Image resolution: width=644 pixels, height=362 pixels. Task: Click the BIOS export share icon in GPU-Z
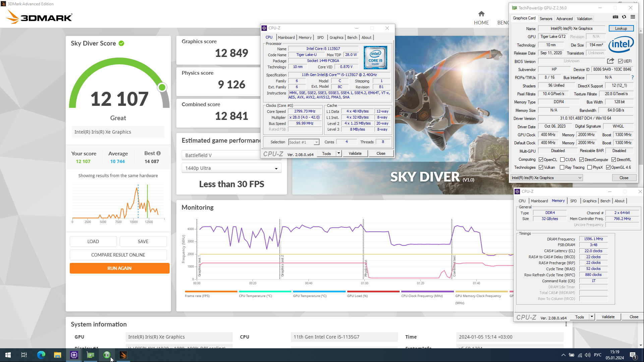point(610,61)
